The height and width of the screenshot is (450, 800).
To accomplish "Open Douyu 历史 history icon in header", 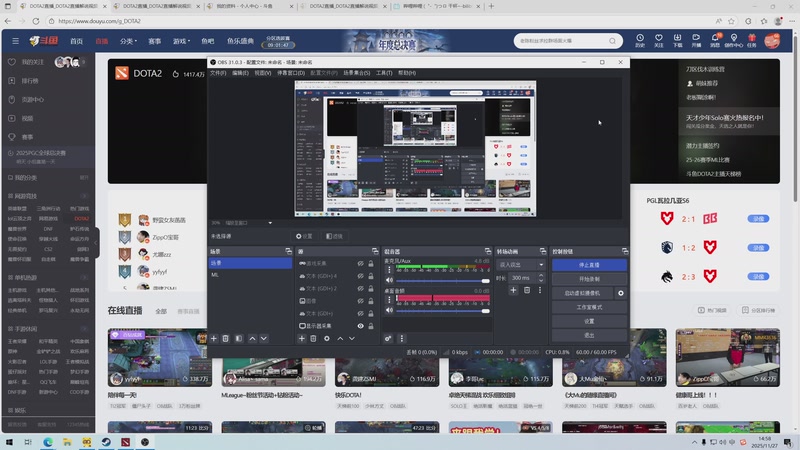I will coord(640,41).
